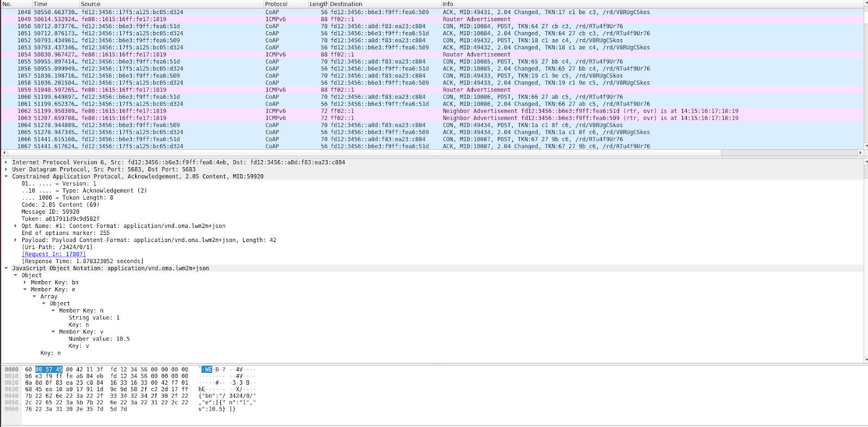Expand the User Datagram Protocol node
This screenshot has height=427, width=868.
point(6,169)
